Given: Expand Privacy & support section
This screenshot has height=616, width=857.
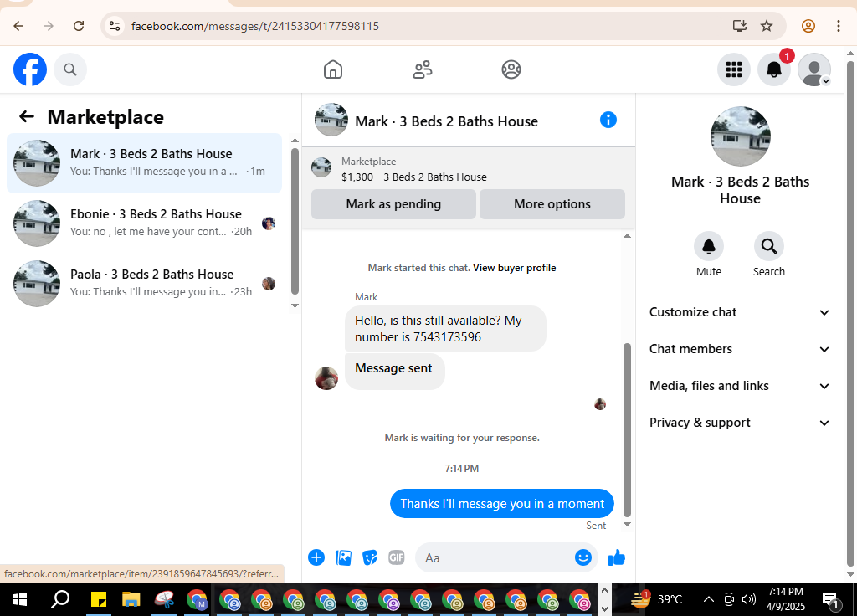Looking at the screenshot, I should click(740, 423).
